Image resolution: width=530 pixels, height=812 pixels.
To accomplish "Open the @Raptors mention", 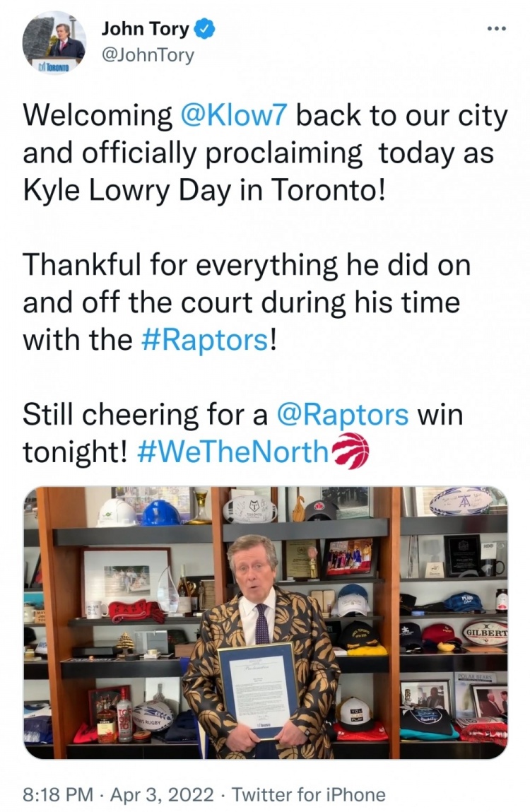I will tap(343, 415).
